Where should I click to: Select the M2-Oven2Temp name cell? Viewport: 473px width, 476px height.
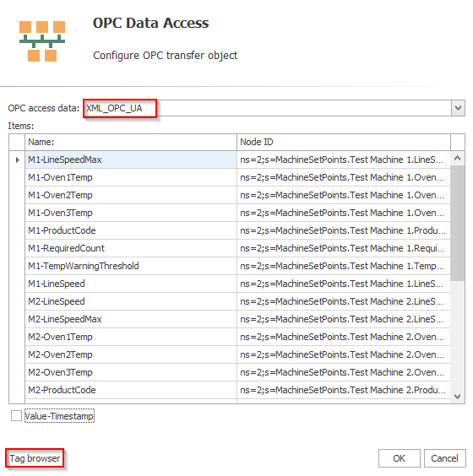[x=131, y=354]
